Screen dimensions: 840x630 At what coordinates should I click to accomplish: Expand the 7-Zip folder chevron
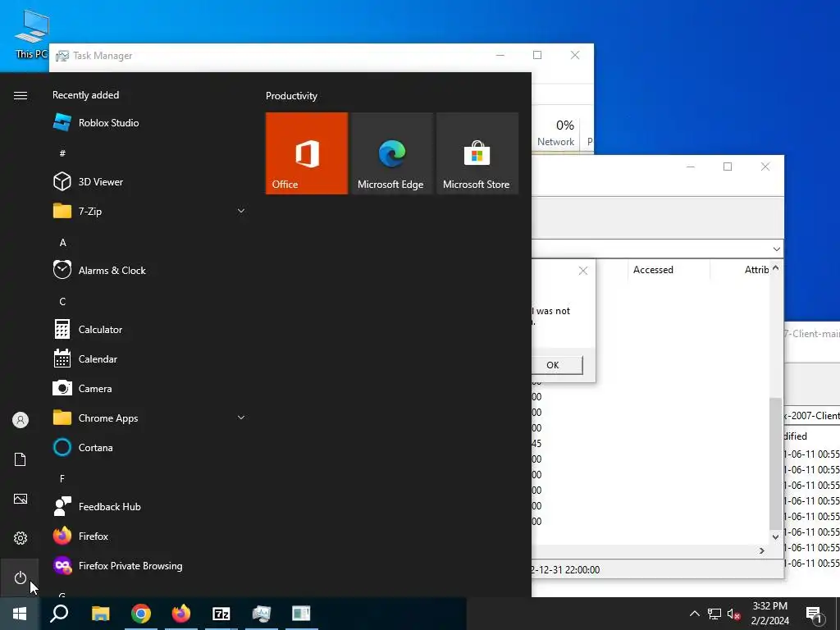tap(241, 211)
